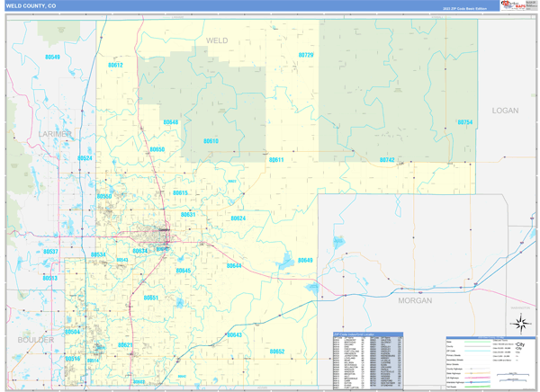This screenshot has height=392, width=540.
Task: Click the BOULDER county name label
Action: 36,340
